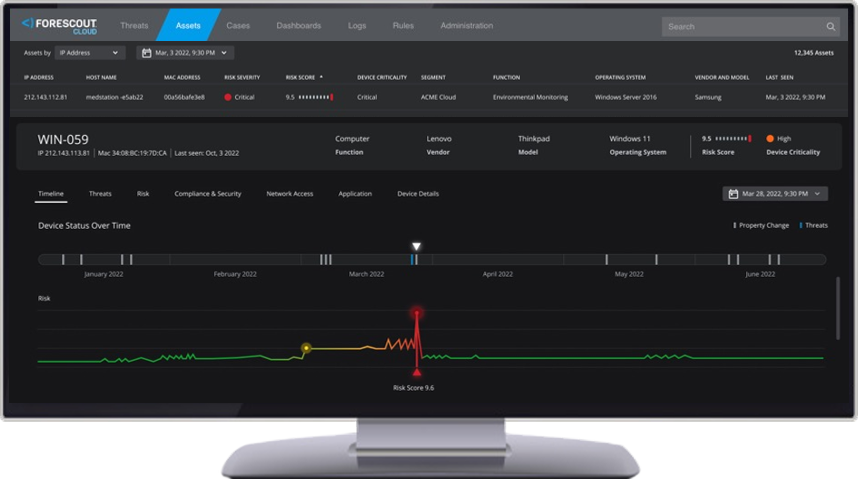Click the property change marker in early May
858x479 pixels.
606,259
